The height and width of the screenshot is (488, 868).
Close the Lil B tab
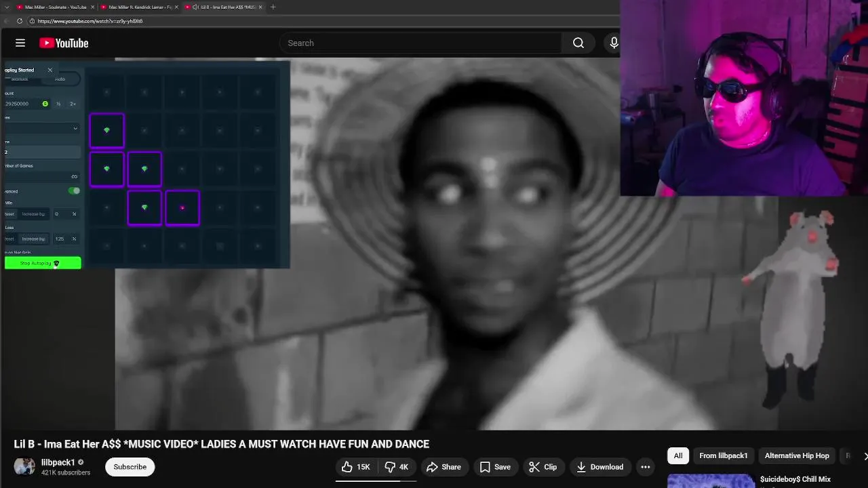[261, 7]
